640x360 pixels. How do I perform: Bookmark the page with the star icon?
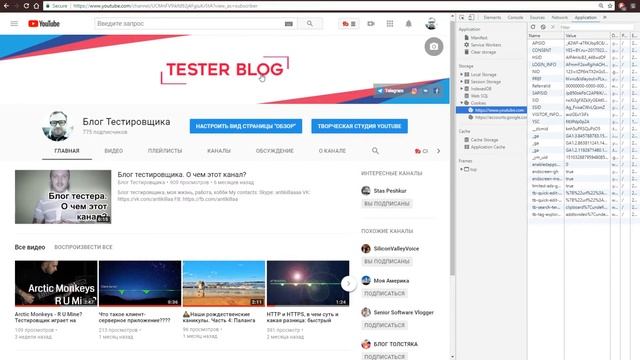point(610,6)
